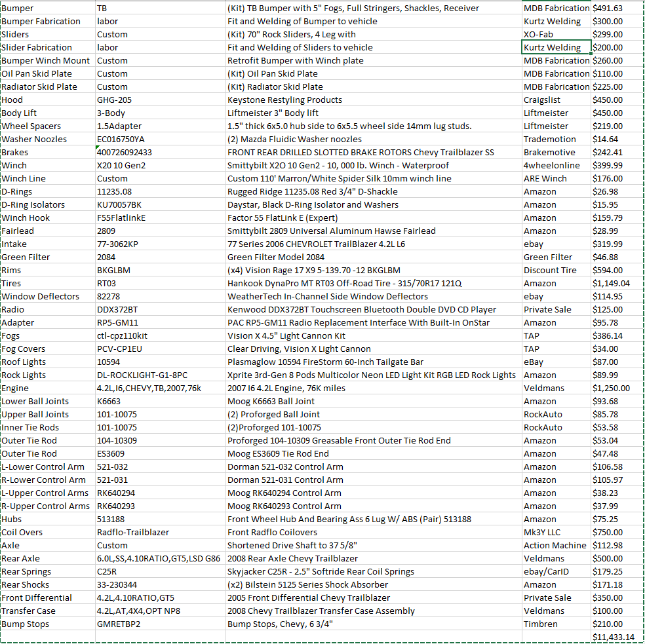This screenshot has height=644, width=645.
Task: Click the "RP5-GM11" adapter part number
Action: (161, 323)
